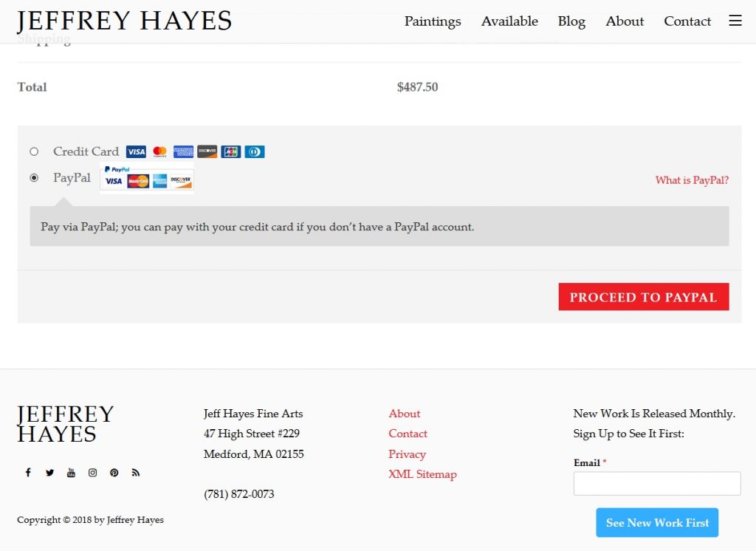Click the See New Work First button

click(656, 522)
